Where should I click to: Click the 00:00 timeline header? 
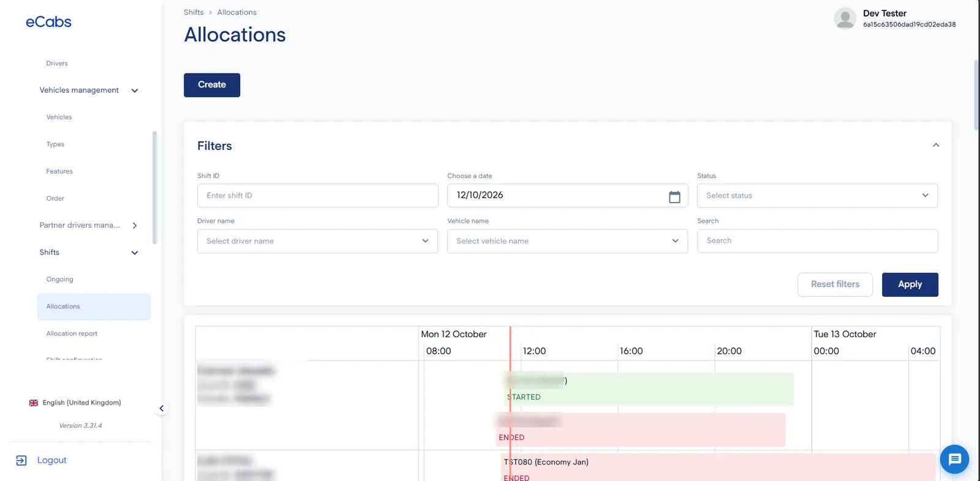tap(826, 351)
